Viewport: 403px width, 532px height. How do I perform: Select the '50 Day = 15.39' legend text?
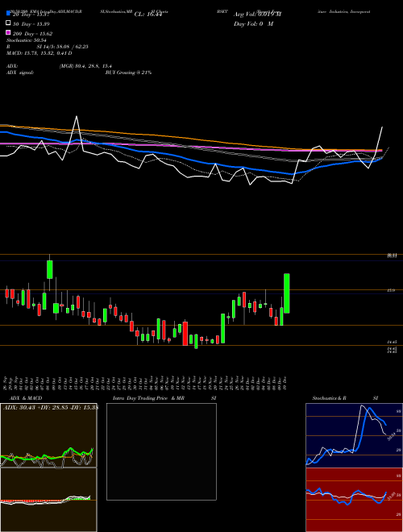[31, 23]
